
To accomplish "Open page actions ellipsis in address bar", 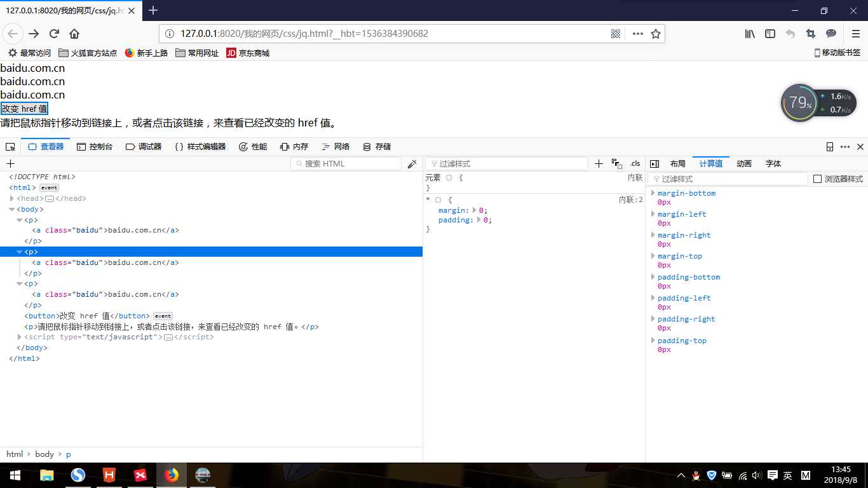I will 637,34.
